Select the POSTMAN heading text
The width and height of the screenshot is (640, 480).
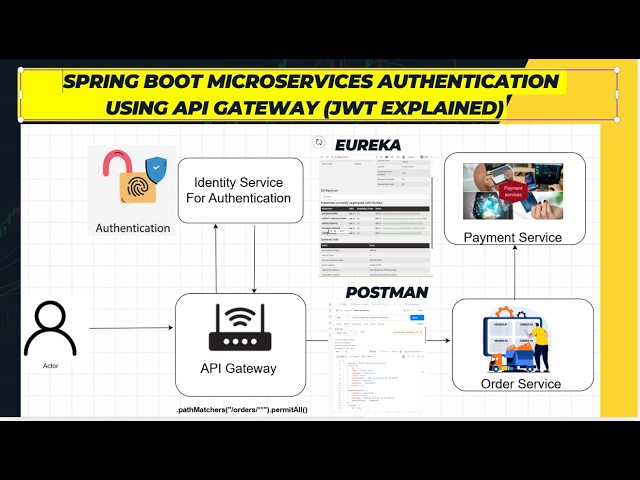[x=387, y=292]
